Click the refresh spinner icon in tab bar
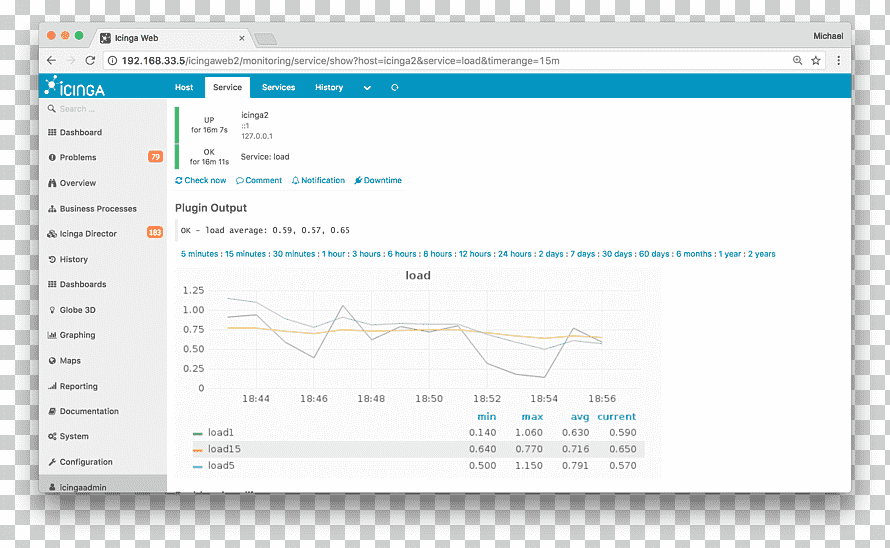The height and width of the screenshot is (548, 890). pos(394,87)
